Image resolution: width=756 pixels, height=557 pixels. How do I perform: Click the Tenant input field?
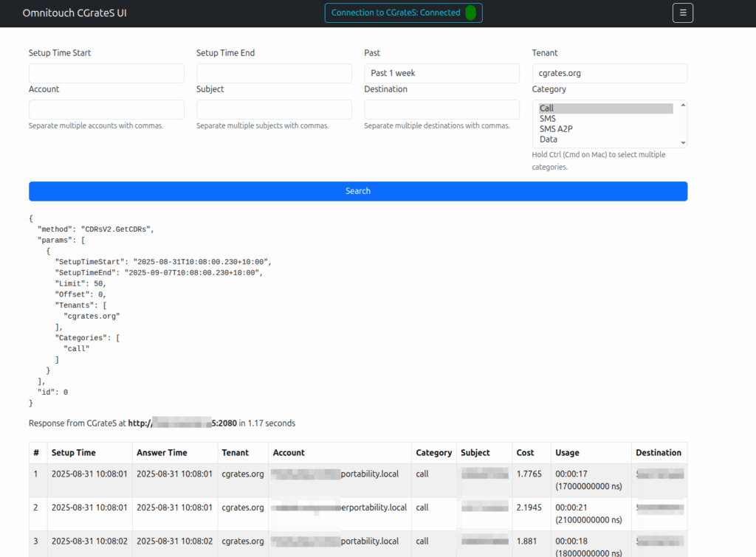[609, 73]
